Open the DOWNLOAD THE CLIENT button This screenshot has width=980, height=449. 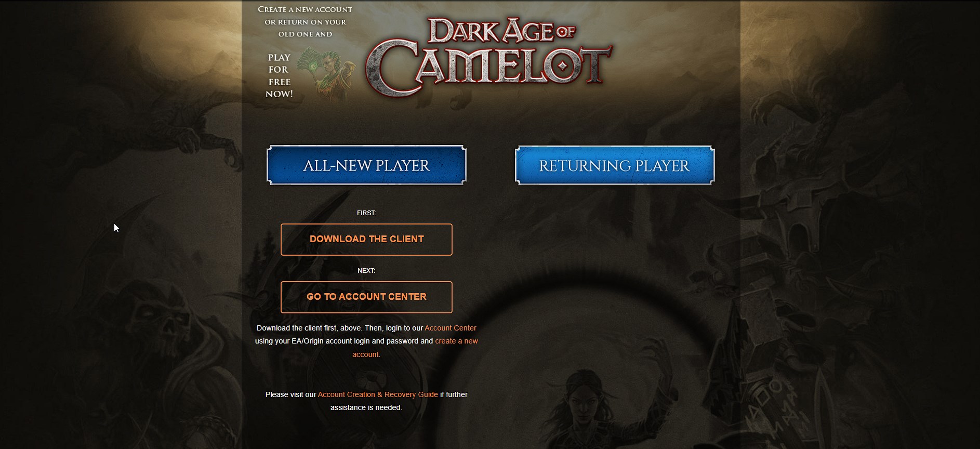point(366,240)
